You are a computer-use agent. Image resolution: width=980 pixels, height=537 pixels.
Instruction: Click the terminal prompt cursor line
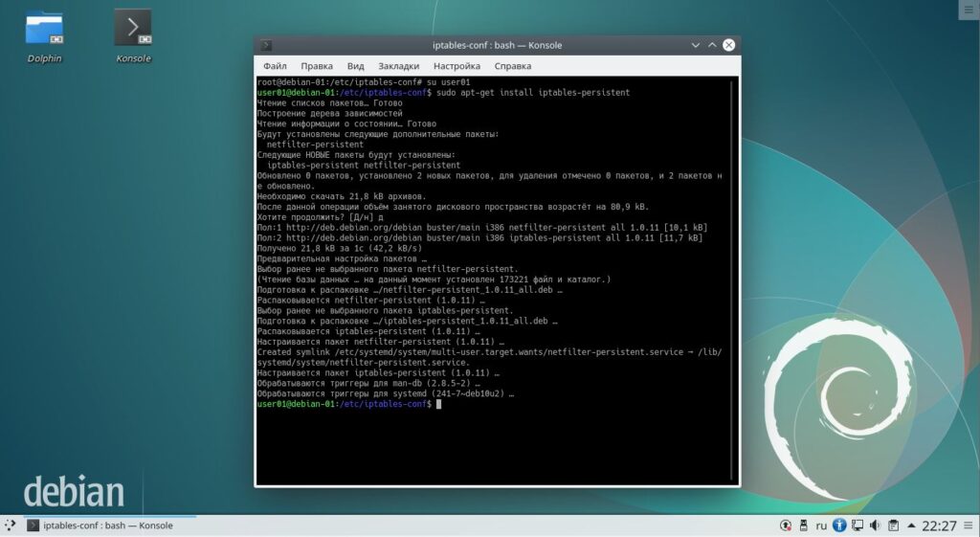click(x=349, y=404)
